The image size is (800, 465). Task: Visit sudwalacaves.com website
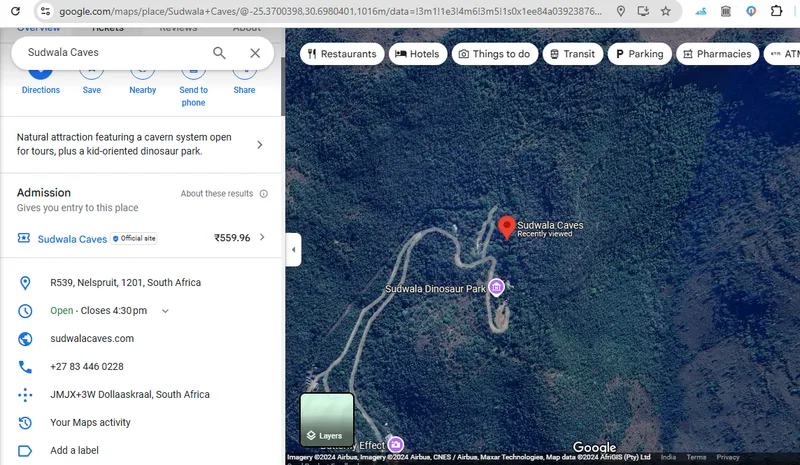pyautogui.click(x=92, y=339)
